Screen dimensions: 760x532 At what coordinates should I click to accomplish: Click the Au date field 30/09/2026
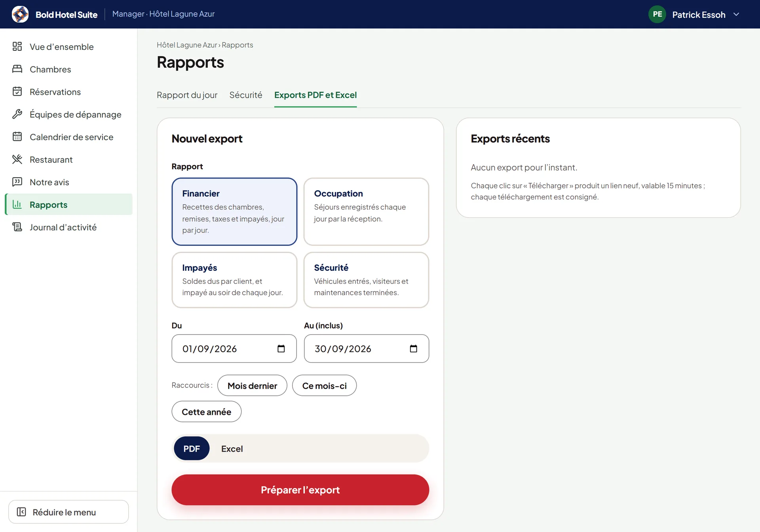tap(366, 349)
